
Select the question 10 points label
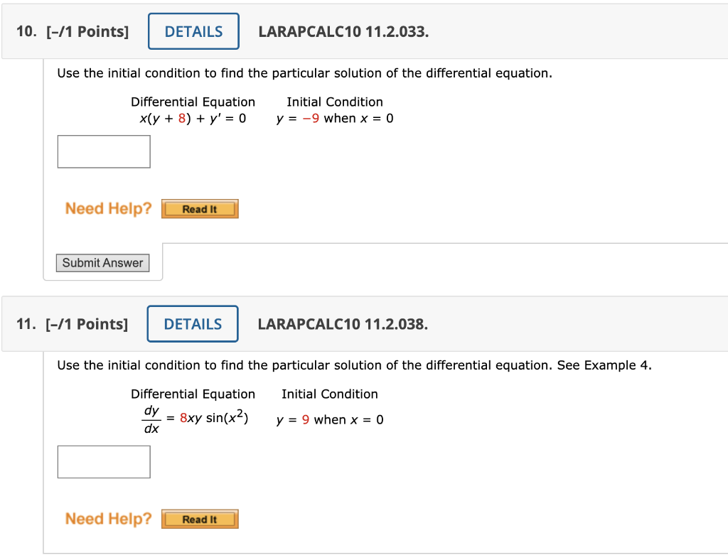click(x=73, y=32)
